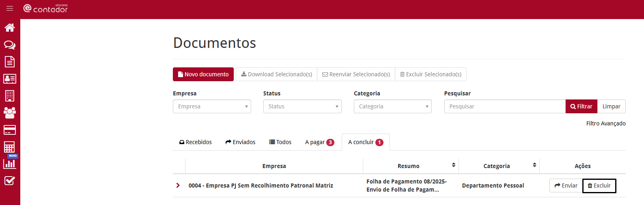644x205 pixels.
Task: Open documents sidebar icon
Action: [x=10, y=62]
